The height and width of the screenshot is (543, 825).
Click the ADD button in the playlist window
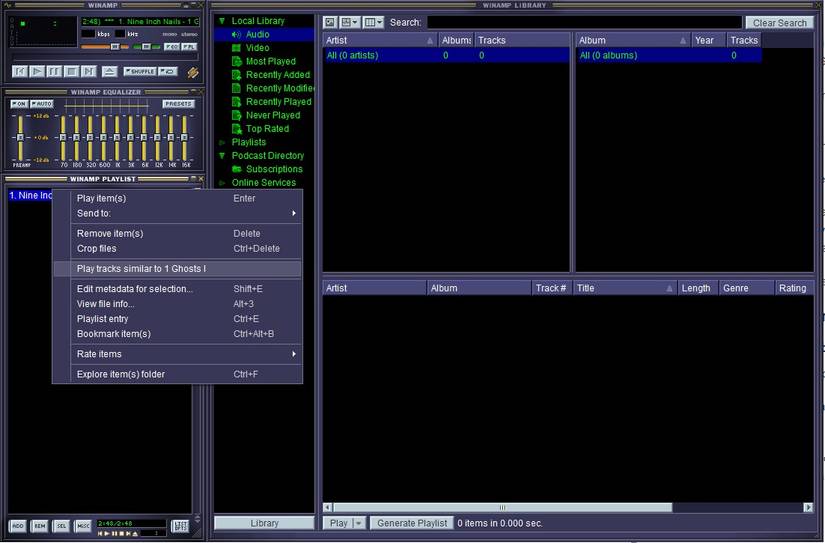[x=17, y=526]
